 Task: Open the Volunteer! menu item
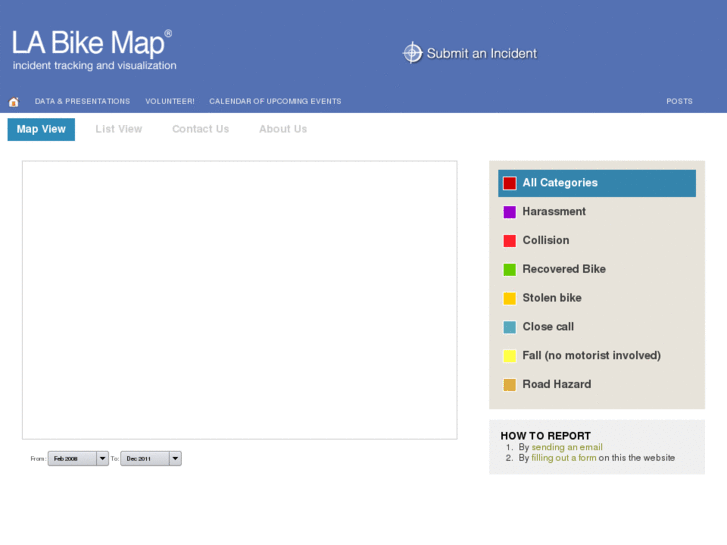[170, 101]
